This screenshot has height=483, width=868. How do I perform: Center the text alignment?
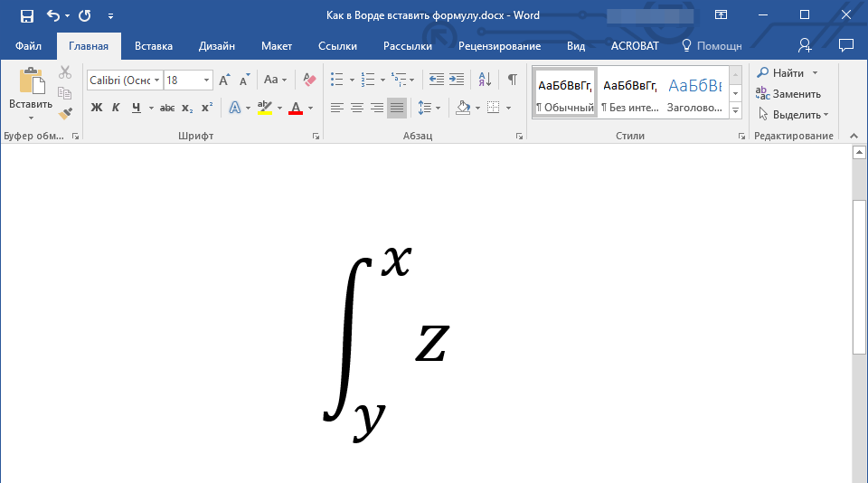357,108
